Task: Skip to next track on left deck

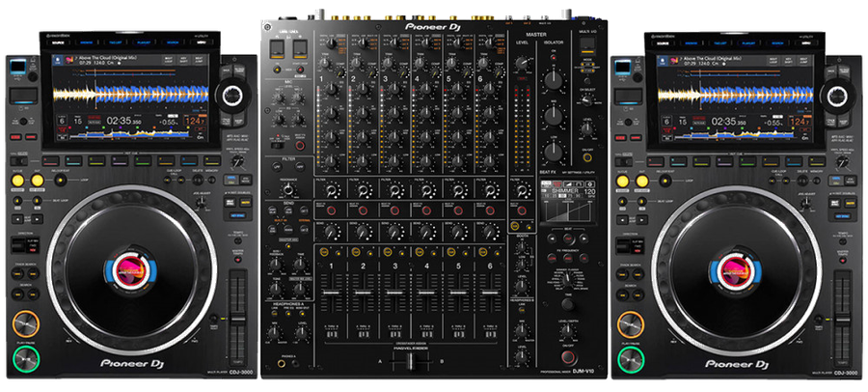Action: [x=33, y=273]
